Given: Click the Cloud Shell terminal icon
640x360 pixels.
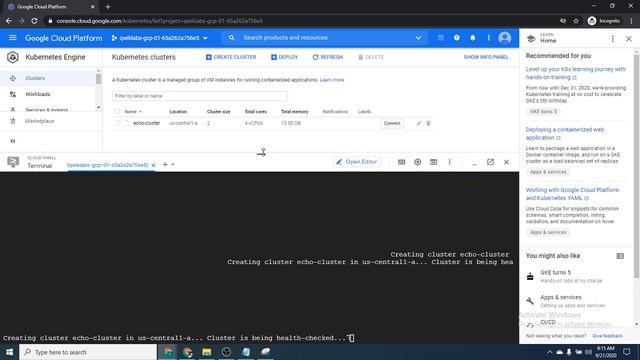Looking at the screenshot, I should (x=13, y=162).
